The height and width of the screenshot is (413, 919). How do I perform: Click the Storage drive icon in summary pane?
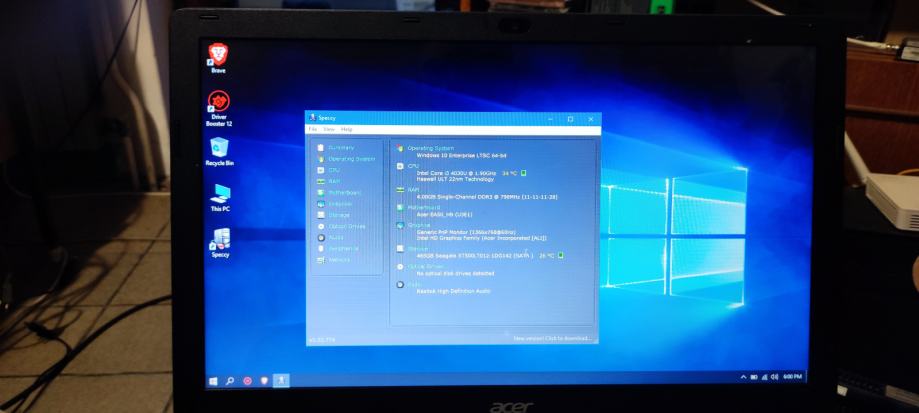click(x=400, y=249)
